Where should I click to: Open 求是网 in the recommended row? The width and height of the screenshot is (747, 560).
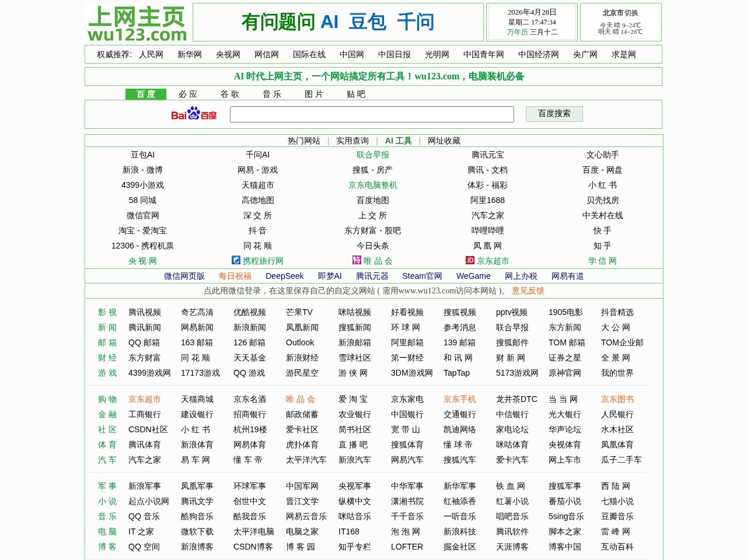point(624,54)
